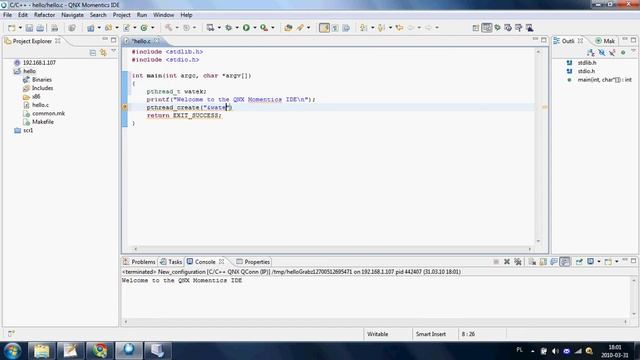Open Chrome from the taskbar
Screen dimensions: 640x360
coord(100,351)
